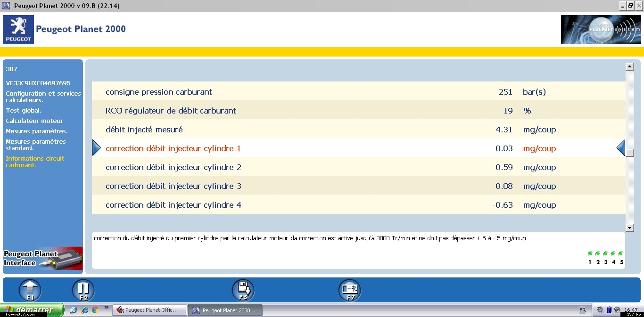Select RCO régulateur de débit carburant row
This screenshot has height=317, width=644.
358,110
